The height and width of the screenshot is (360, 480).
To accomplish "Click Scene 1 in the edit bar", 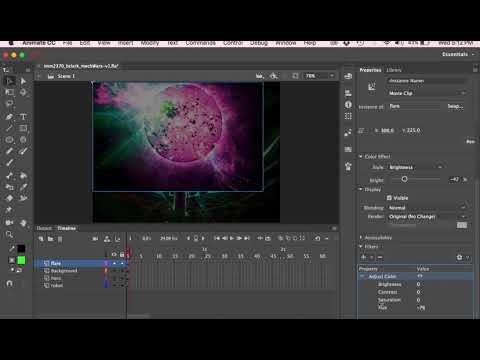I will pyautogui.click(x=66, y=76).
